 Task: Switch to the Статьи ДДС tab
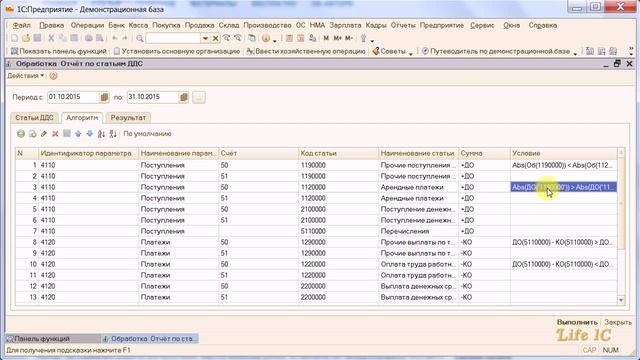coord(34,118)
